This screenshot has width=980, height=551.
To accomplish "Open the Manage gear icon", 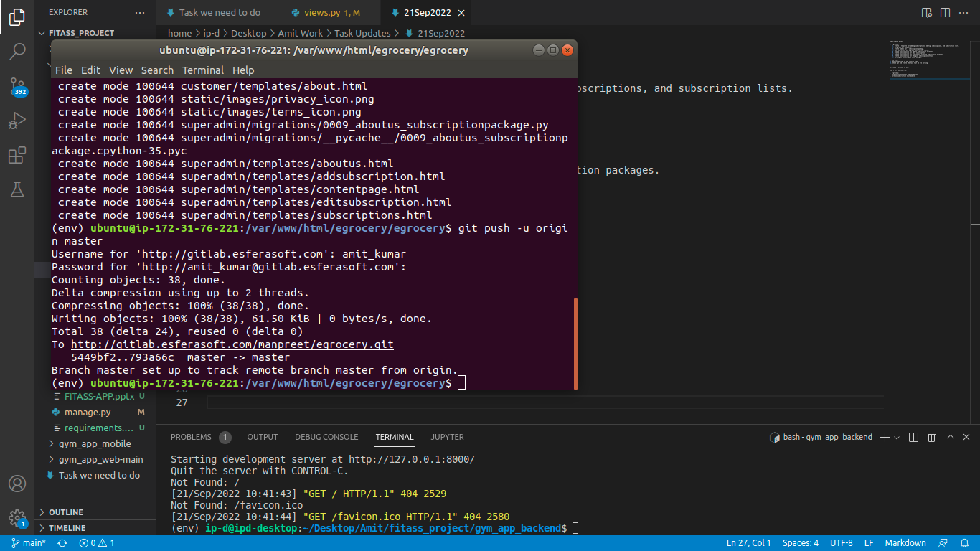I will pos(17,518).
